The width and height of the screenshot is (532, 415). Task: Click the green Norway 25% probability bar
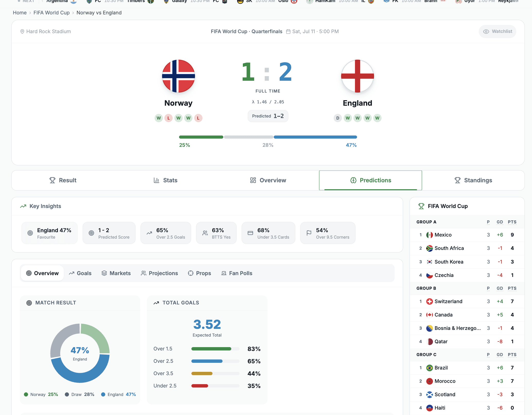click(x=201, y=137)
